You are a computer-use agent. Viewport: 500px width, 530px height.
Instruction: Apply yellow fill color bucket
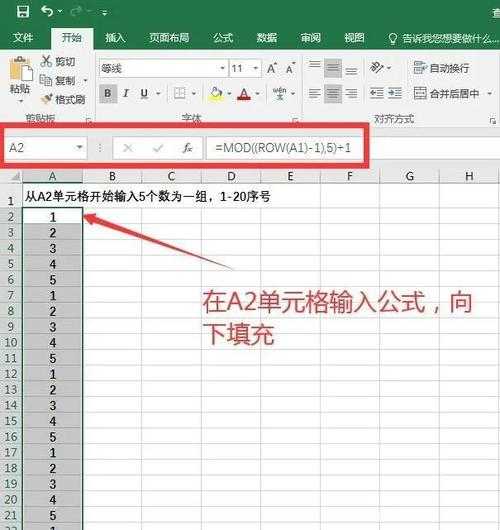coord(216,94)
